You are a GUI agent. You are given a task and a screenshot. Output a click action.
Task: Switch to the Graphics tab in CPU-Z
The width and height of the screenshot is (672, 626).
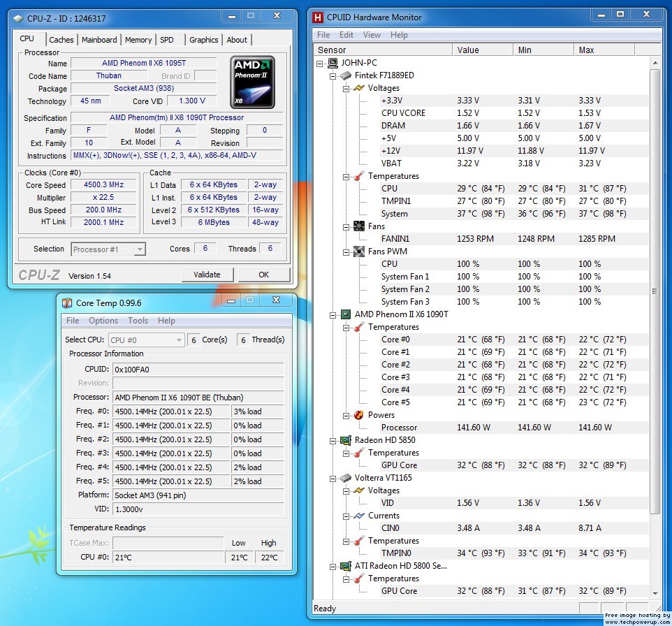[x=203, y=40]
